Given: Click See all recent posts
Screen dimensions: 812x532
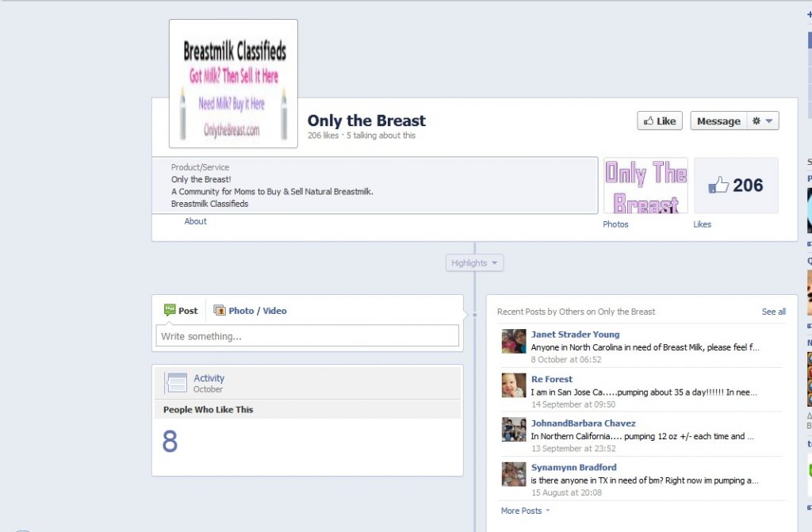Looking at the screenshot, I should click(773, 312).
